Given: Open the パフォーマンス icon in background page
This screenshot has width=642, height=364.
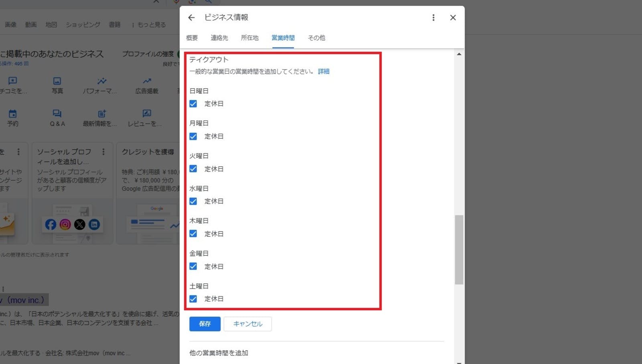Looking at the screenshot, I should tap(102, 81).
